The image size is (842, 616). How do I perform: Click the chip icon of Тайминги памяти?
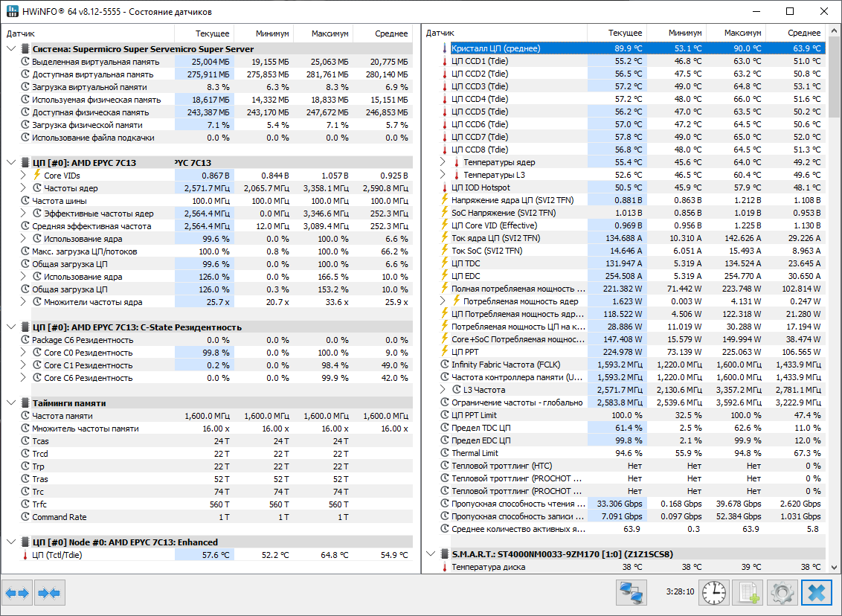pyautogui.click(x=25, y=402)
